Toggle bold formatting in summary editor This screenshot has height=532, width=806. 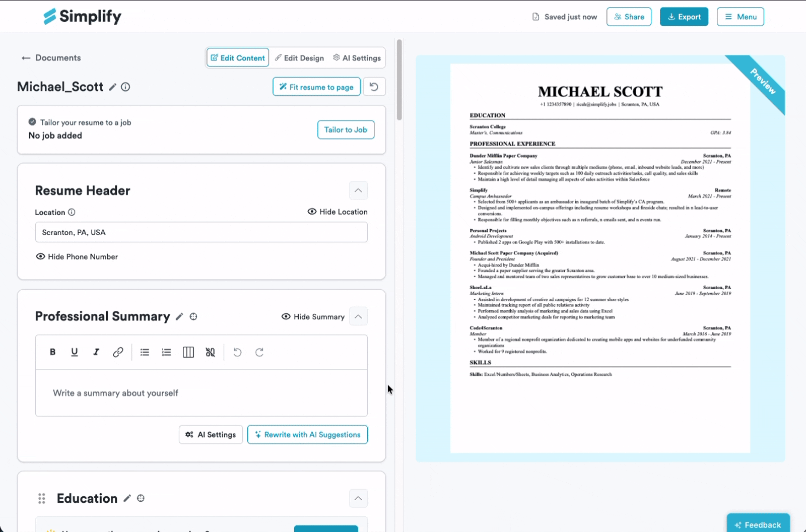pyautogui.click(x=52, y=352)
